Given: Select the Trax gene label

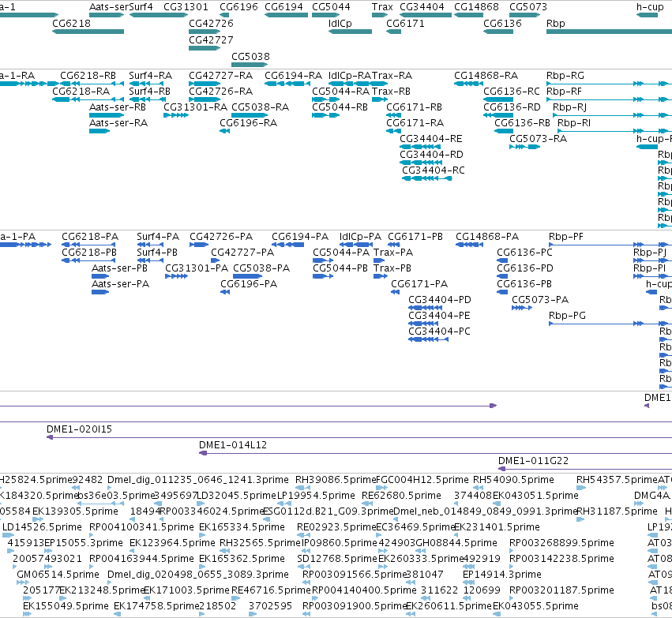Looking at the screenshot, I should tap(382, 7).
